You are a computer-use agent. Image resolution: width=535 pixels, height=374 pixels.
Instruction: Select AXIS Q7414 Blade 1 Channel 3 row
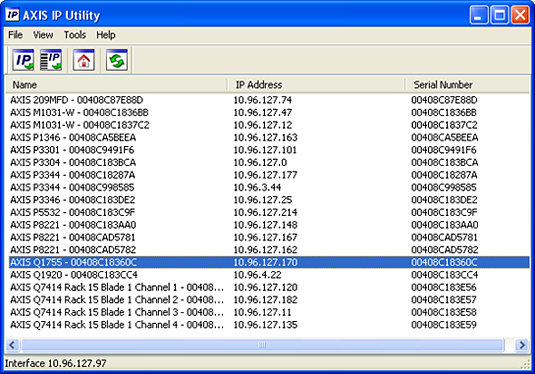[268, 312]
